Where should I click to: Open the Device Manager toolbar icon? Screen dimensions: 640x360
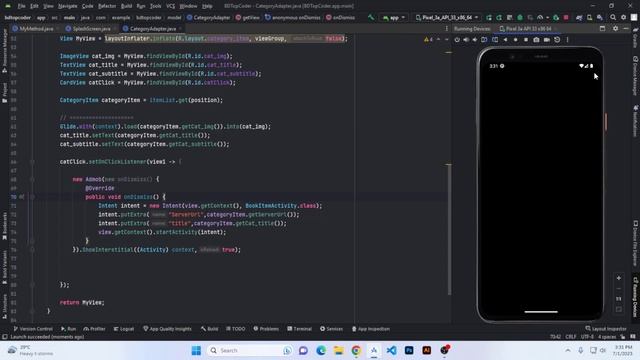589,18
